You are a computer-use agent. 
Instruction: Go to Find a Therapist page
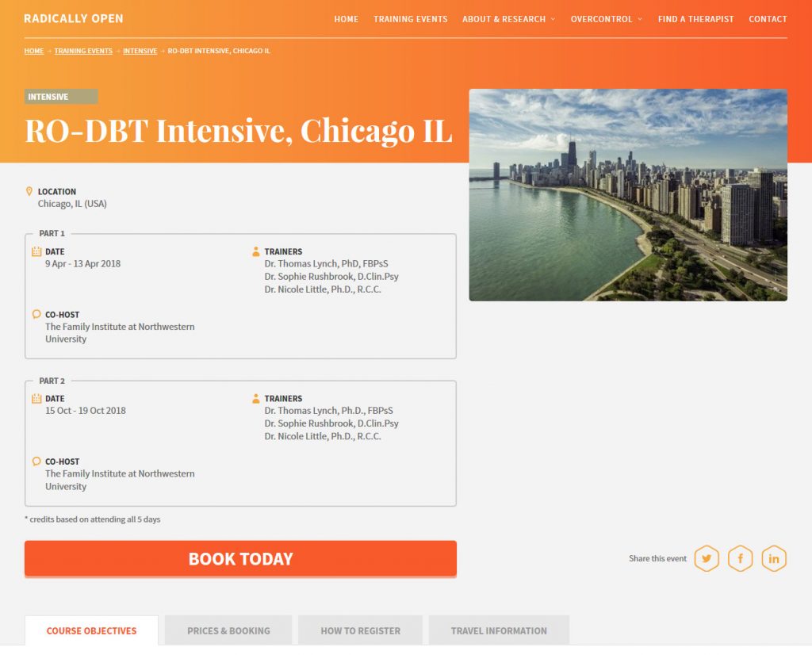click(695, 19)
